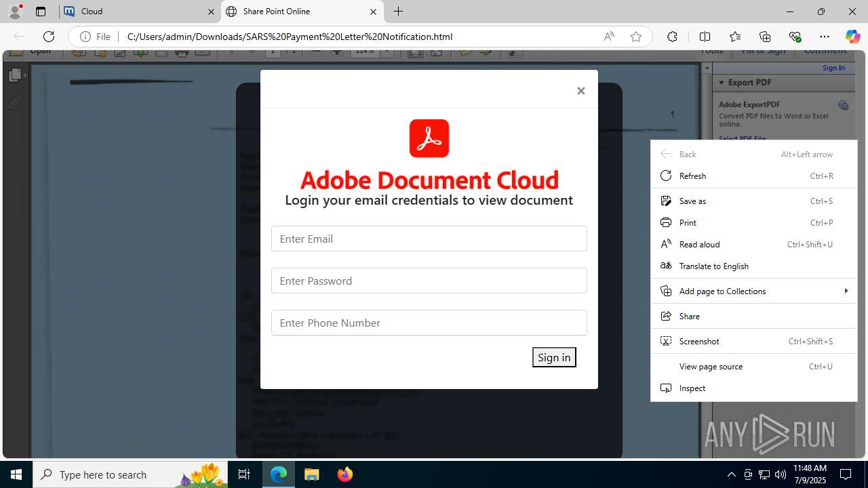Open the notification center icon
This screenshot has height=488, width=868.
[846, 474]
